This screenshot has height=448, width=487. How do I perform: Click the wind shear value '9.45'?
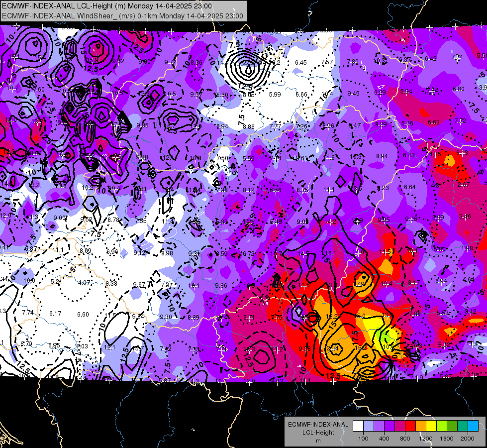click(x=354, y=93)
